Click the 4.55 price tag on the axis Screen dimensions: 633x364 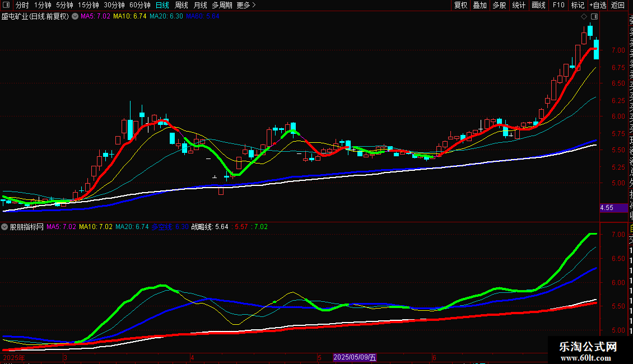point(613,208)
